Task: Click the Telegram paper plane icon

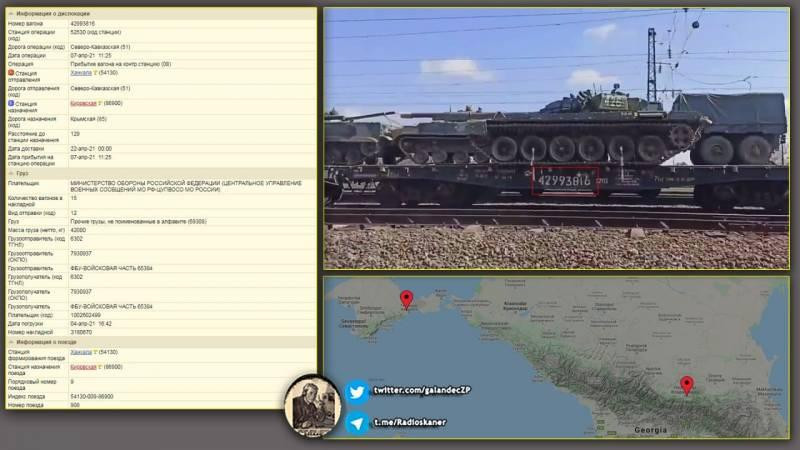Action: click(357, 423)
